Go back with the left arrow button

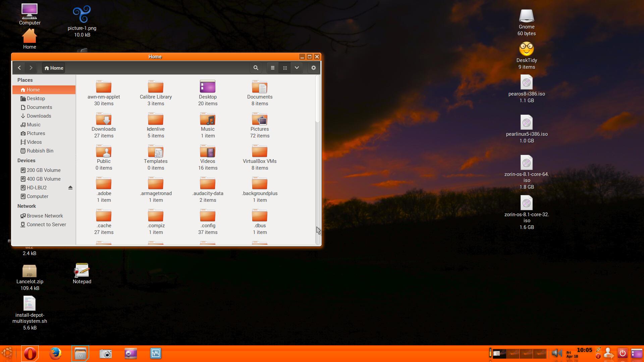(x=19, y=68)
